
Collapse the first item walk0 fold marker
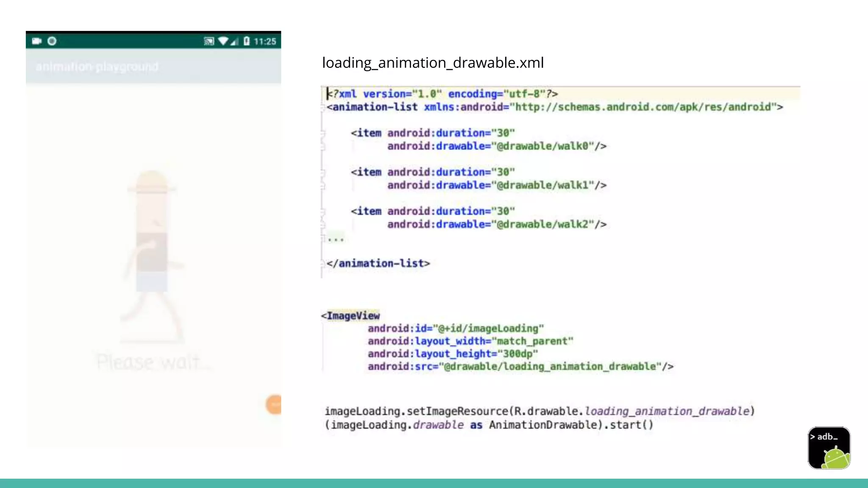point(323,133)
